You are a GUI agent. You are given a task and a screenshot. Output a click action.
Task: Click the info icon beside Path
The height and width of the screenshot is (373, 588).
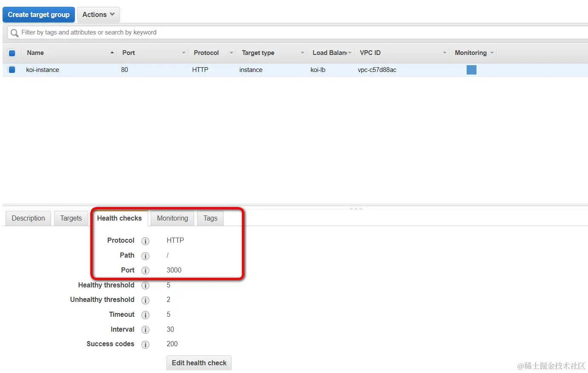pyautogui.click(x=145, y=256)
